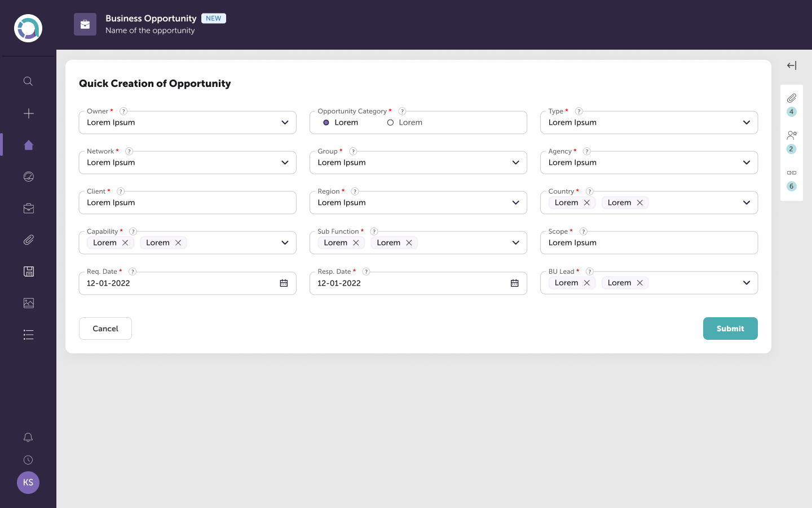Image resolution: width=812 pixels, height=508 pixels.
Task: Collapse the right side panel arrow
Action: [x=791, y=65]
